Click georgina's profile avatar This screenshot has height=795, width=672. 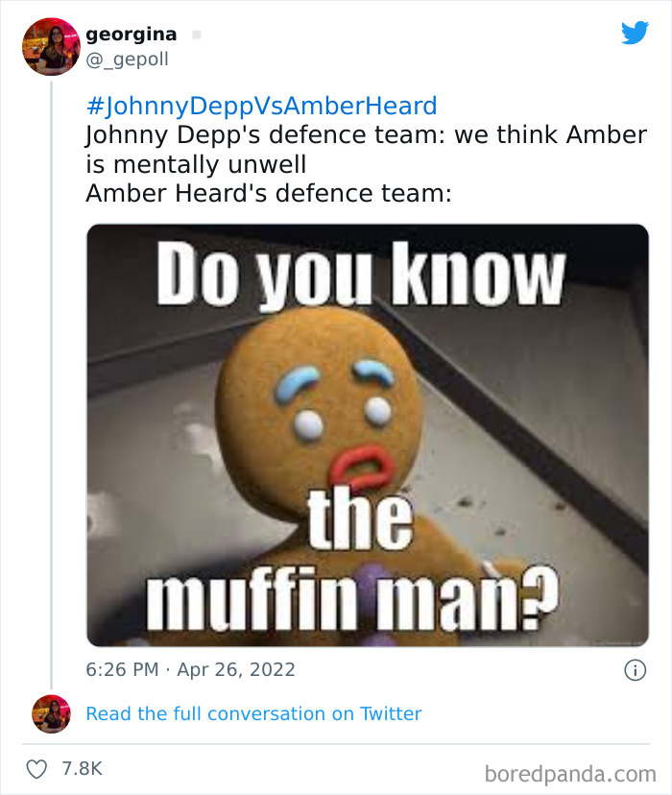pos(50,46)
